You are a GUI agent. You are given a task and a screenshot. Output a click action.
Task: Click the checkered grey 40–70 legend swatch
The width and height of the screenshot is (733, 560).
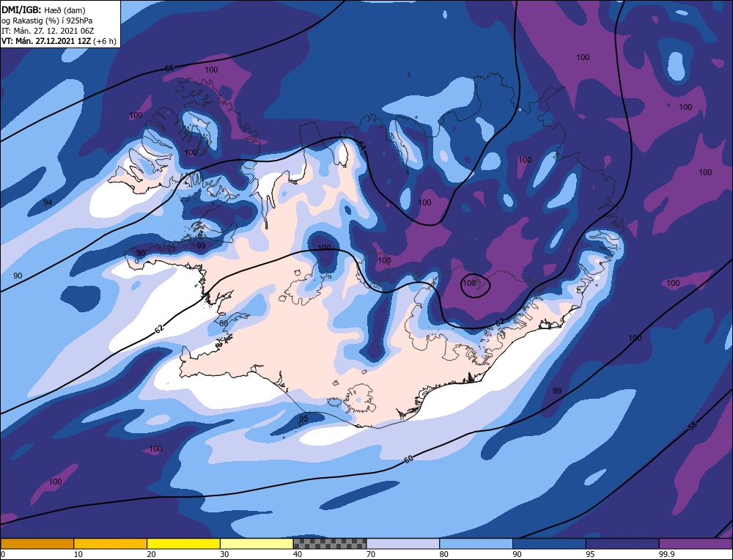point(330,543)
